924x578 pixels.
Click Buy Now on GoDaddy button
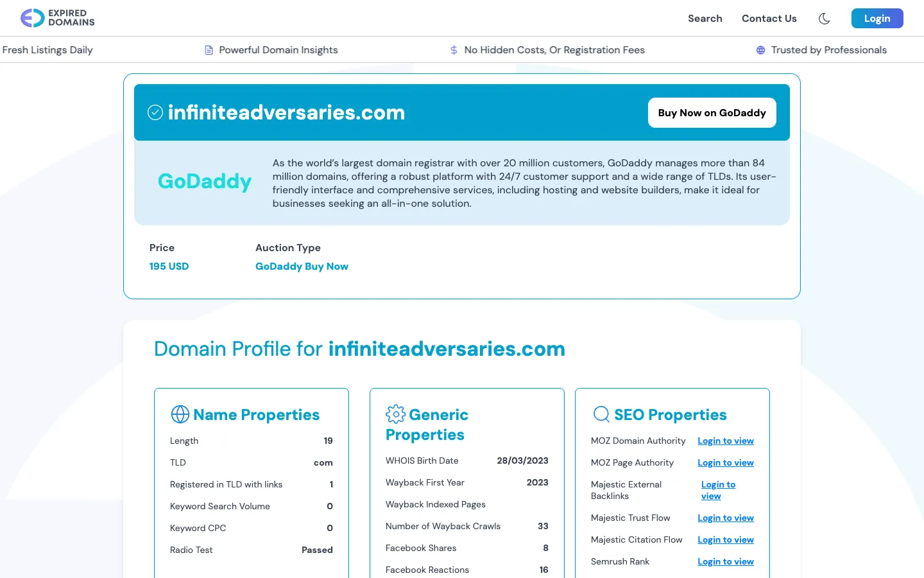tap(712, 113)
